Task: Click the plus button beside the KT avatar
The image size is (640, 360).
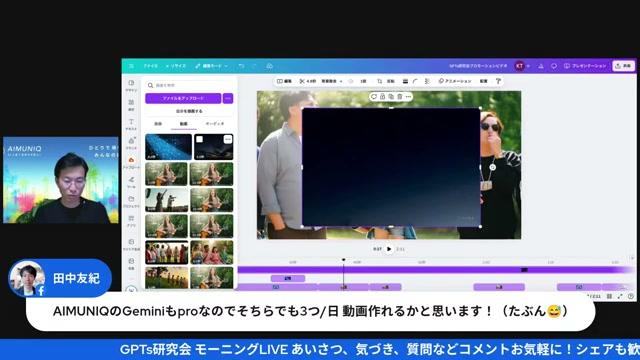Action: pyautogui.click(x=529, y=66)
